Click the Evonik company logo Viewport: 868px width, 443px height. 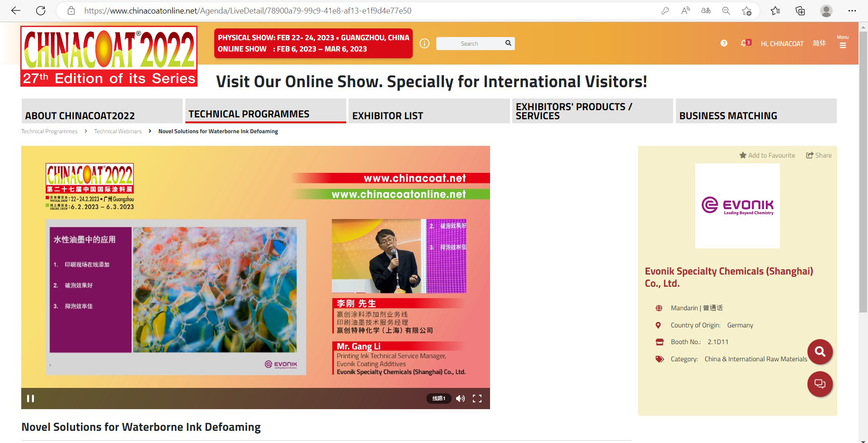coord(737,206)
